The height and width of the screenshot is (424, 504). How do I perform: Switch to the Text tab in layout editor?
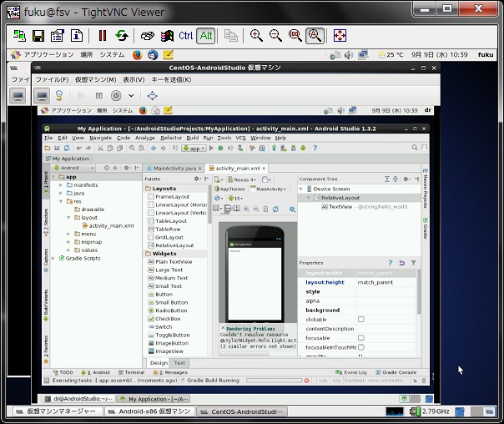(179, 363)
